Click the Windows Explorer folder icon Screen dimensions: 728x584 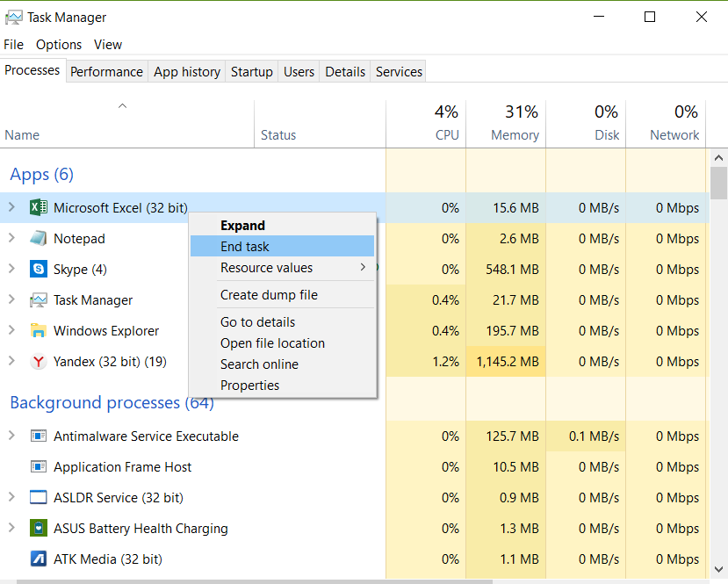coord(38,330)
